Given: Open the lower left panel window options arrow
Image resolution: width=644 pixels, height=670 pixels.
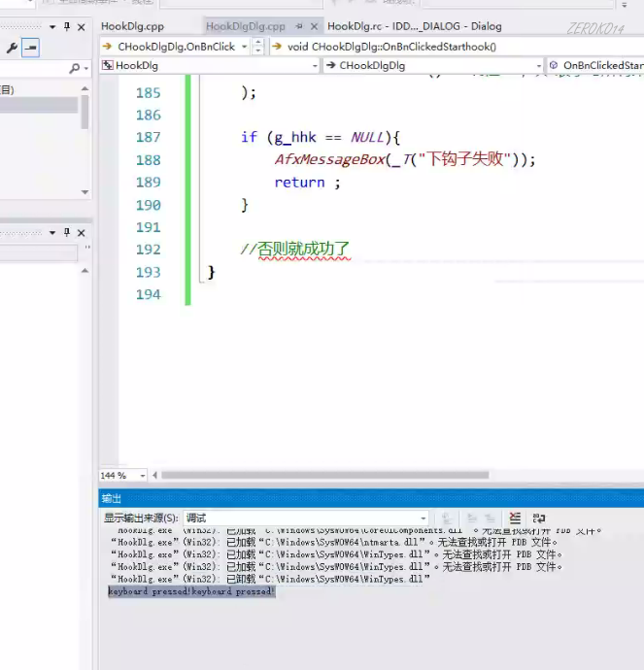Looking at the screenshot, I should pyautogui.click(x=52, y=233).
